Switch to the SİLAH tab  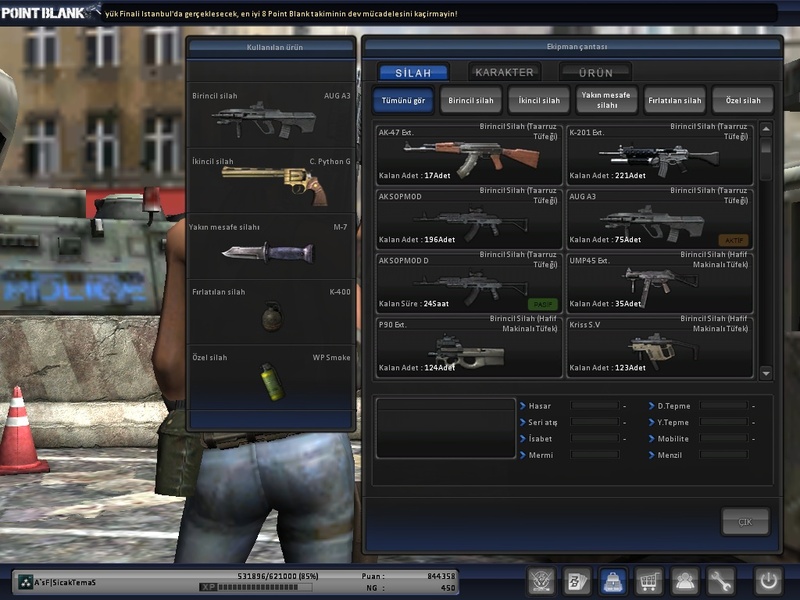tap(413, 72)
